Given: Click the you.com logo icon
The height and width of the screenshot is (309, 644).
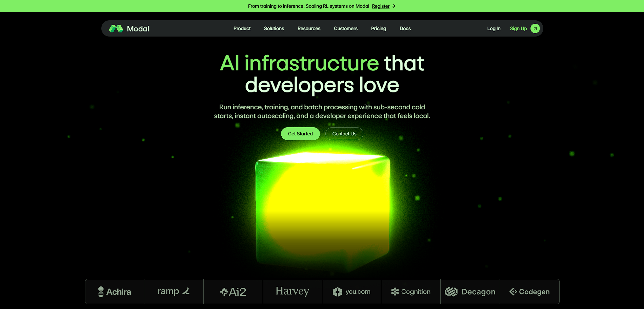Looking at the screenshot, I should click(x=338, y=292).
